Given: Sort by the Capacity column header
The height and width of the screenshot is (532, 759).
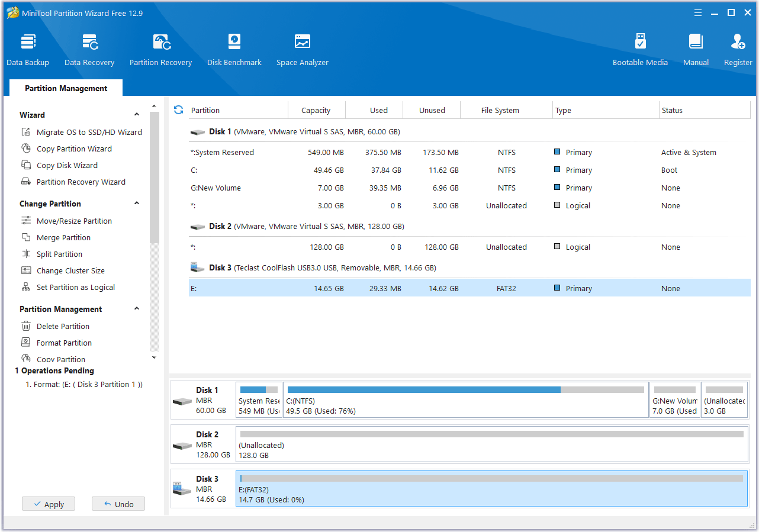Looking at the screenshot, I should [x=316, y=110].
